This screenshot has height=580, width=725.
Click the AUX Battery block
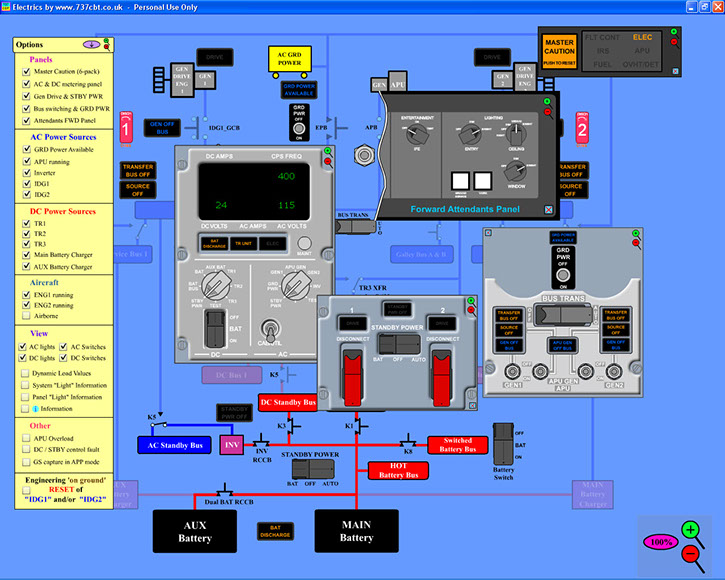click(195, 531)
